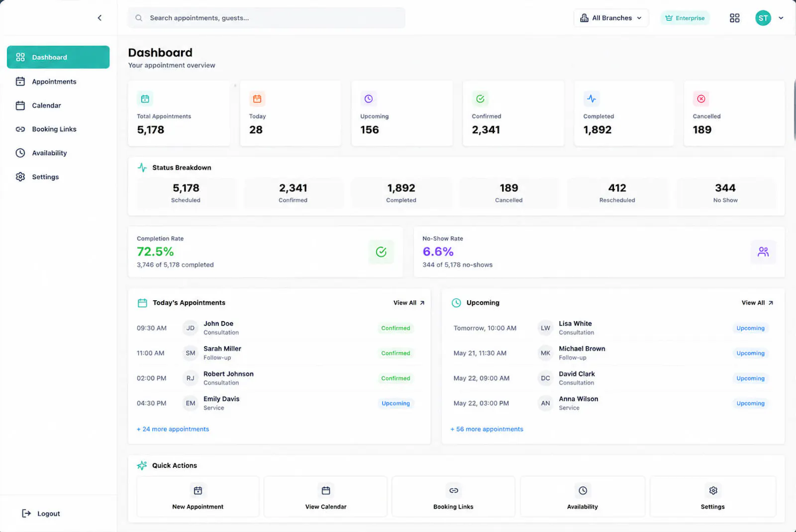Viewport: 796px width, 532px height.
Task: Open Calendar from the sidebar
Action: (58, 105)
